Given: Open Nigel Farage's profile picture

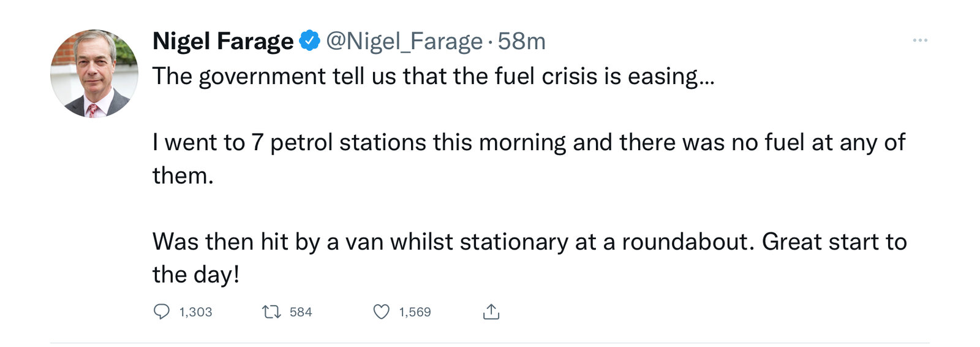Looking at the screenshot, I should tap(94, 74).
